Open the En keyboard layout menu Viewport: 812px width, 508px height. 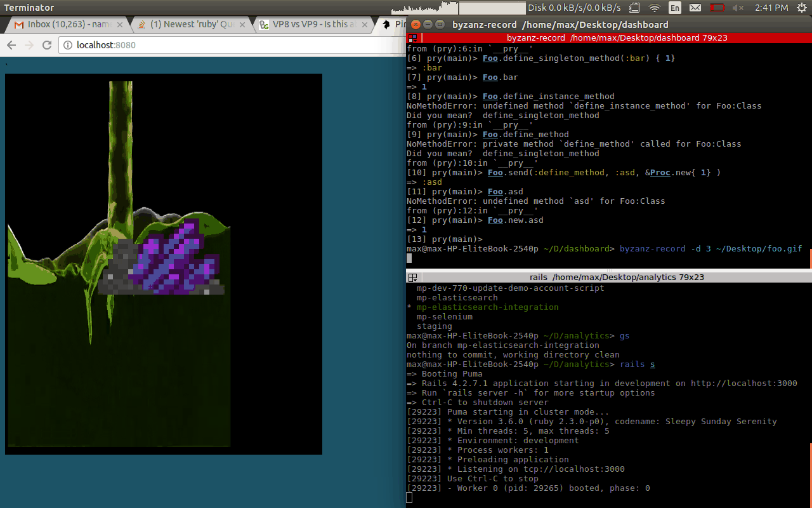[675, 8]
